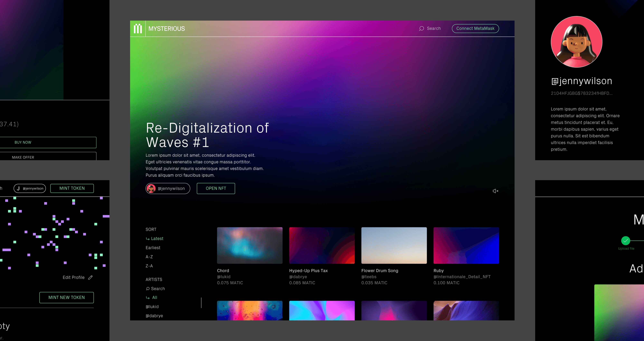Click the green Upload file checkmark icon
Screen dimensions: 644x341
click(625, 241)
